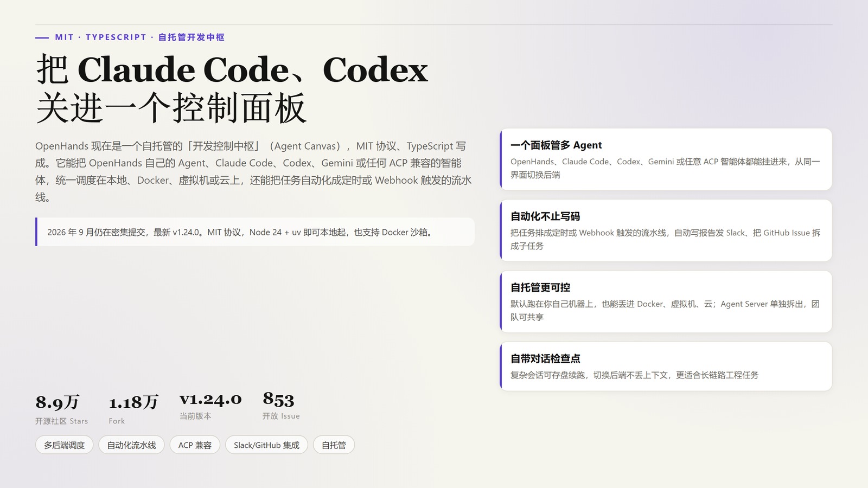Open the 自动化不止写码 card
Image resolution: width=868 pixels, height=488 pixels.
666,230
